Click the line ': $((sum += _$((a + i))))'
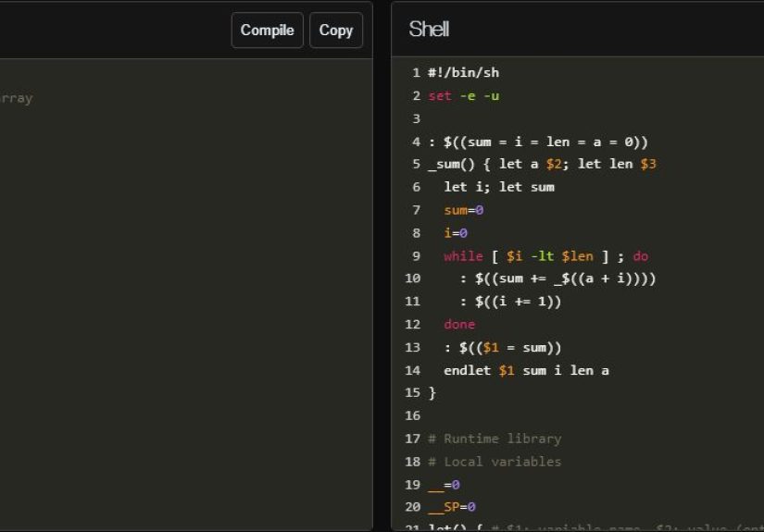764x532 pixels. pyautogui.click(x=557, y=278)
